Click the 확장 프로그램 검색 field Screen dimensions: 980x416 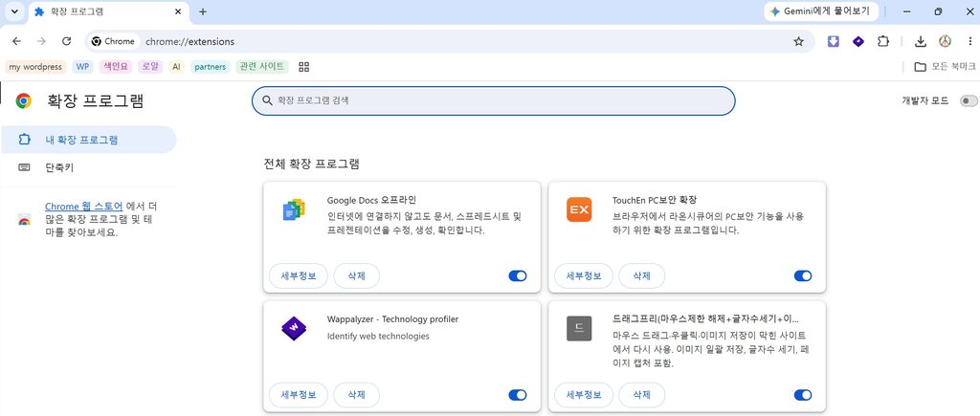click(x=493, y=100)
